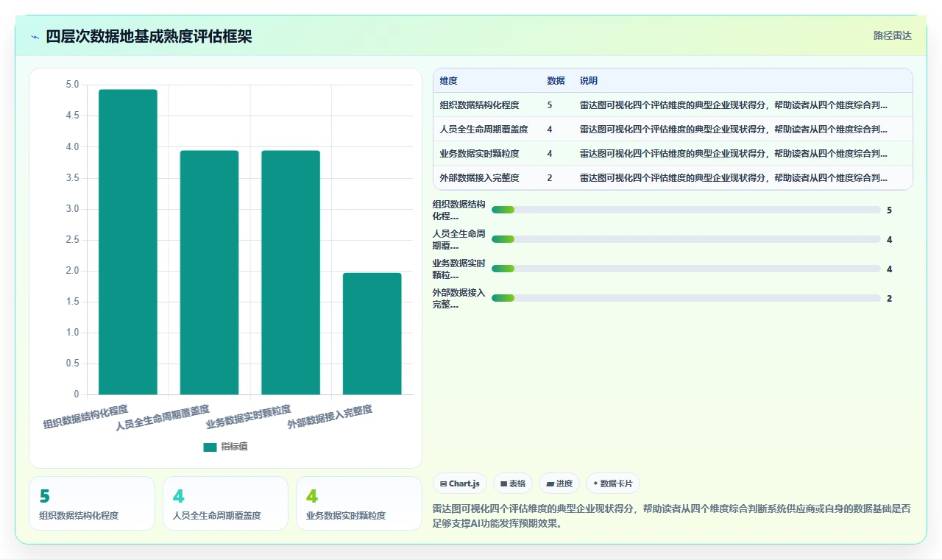Open the 路径雷达 label in header
Image resolution: width=942 pixels, height=560 pixels.
click(892, 35)
